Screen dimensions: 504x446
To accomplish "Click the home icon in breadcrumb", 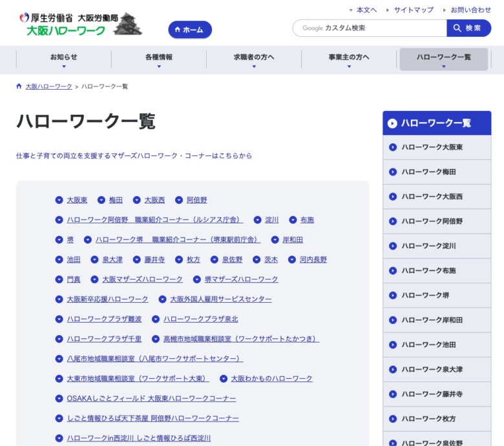I will [x=19, y=86].
